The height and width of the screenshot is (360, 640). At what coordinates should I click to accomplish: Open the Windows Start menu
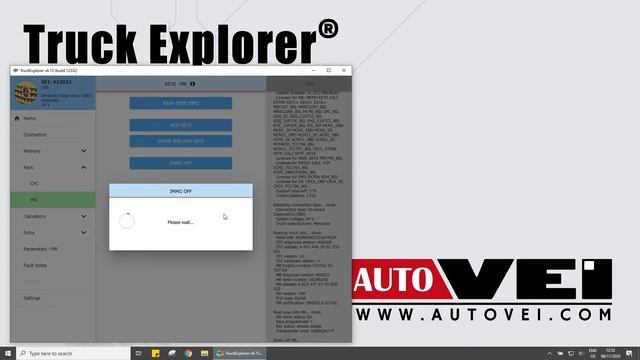(x=8, y=353)
